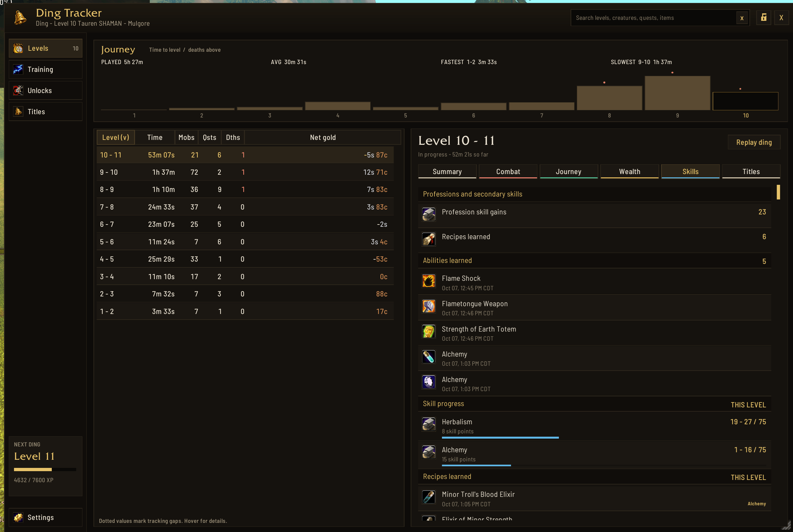The width and height of the screenshot is (793, 532).
Task: Click the Minor Troll's Blood Elixir icon
Action: click(x=429, y=497)
